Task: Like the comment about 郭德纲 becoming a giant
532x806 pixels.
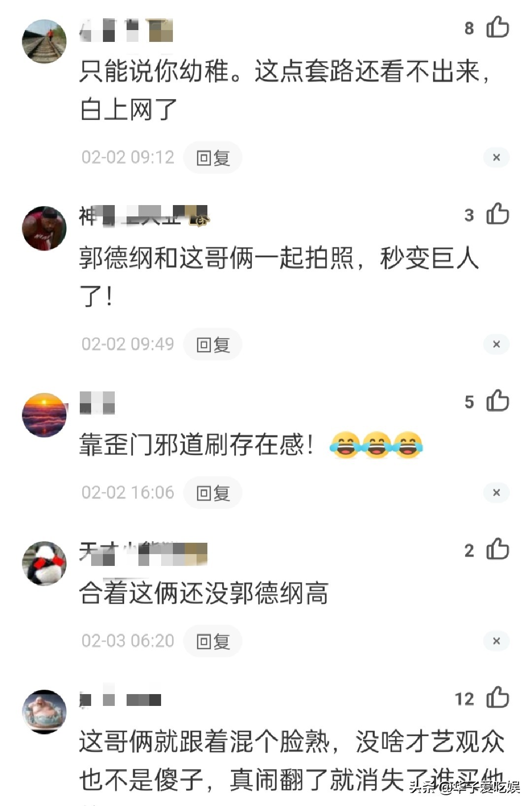Action: click(498, 214)
